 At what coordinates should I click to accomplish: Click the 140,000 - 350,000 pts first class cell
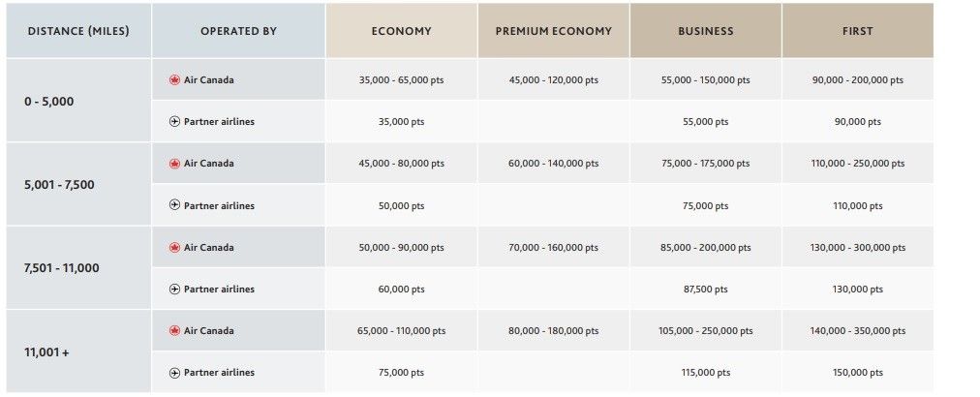click(857, 330)
